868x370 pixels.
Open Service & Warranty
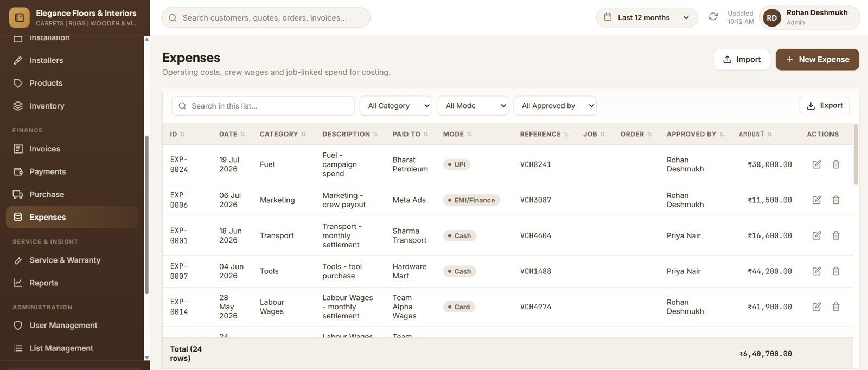72,260
